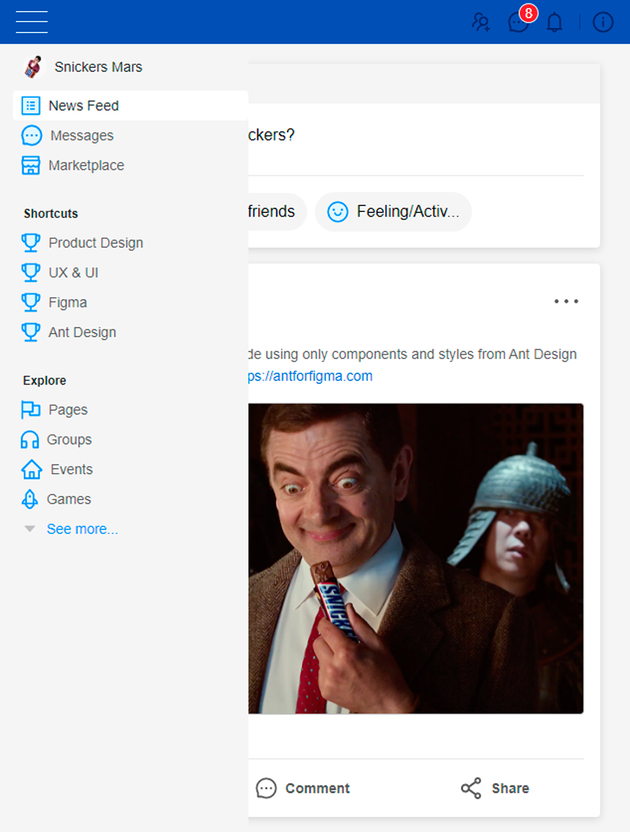Click trophy icon beside Figma
Viewport: 630px width, 840px height.
coord(30,302)
